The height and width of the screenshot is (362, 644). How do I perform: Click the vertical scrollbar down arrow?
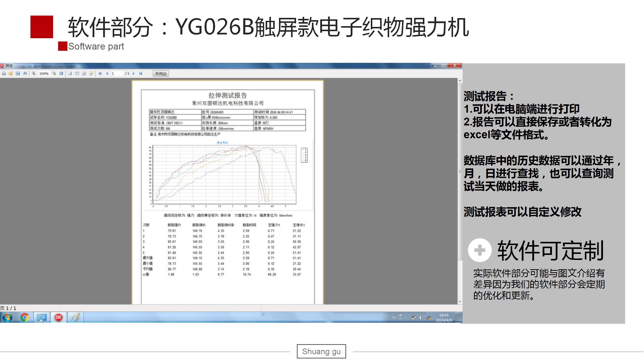(x=460, y=301)
